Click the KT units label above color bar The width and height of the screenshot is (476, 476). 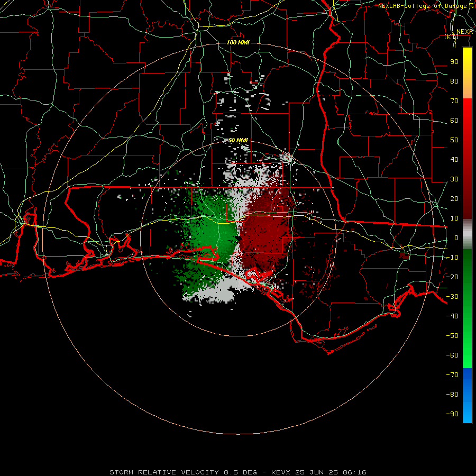coord(452,36)
